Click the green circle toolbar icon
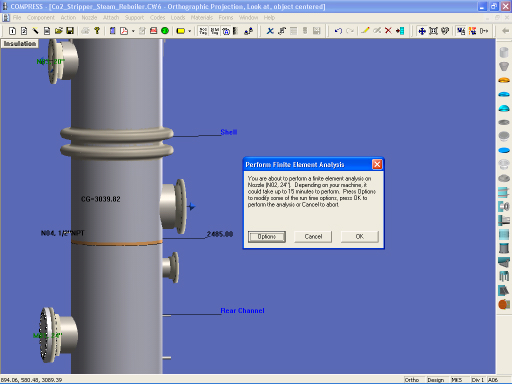Screen dimensions: 512x384 (165, 31)
